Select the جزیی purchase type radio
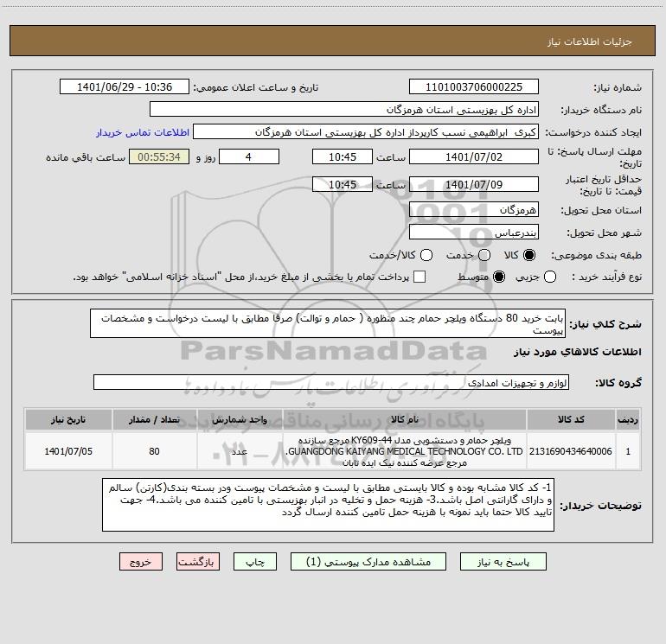The image size is (666, 644). point(550,277)
